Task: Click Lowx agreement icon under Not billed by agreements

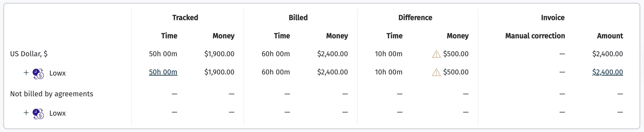Action: coord(38,114)
